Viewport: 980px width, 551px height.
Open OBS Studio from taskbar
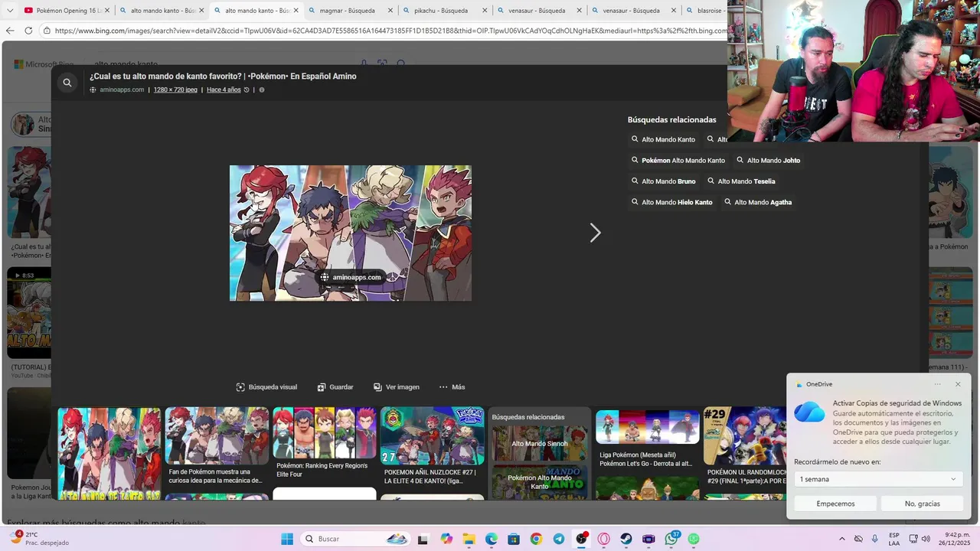pyautogui.click(x=581, y=539)
